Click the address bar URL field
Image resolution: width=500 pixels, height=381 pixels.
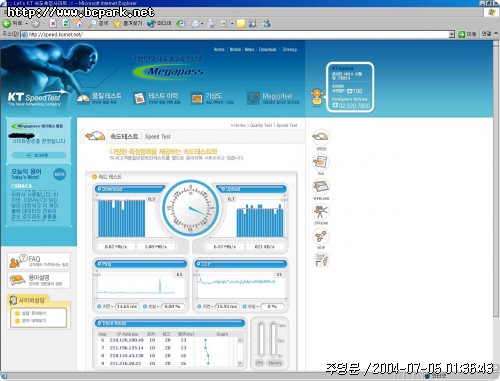pos(235,34)
